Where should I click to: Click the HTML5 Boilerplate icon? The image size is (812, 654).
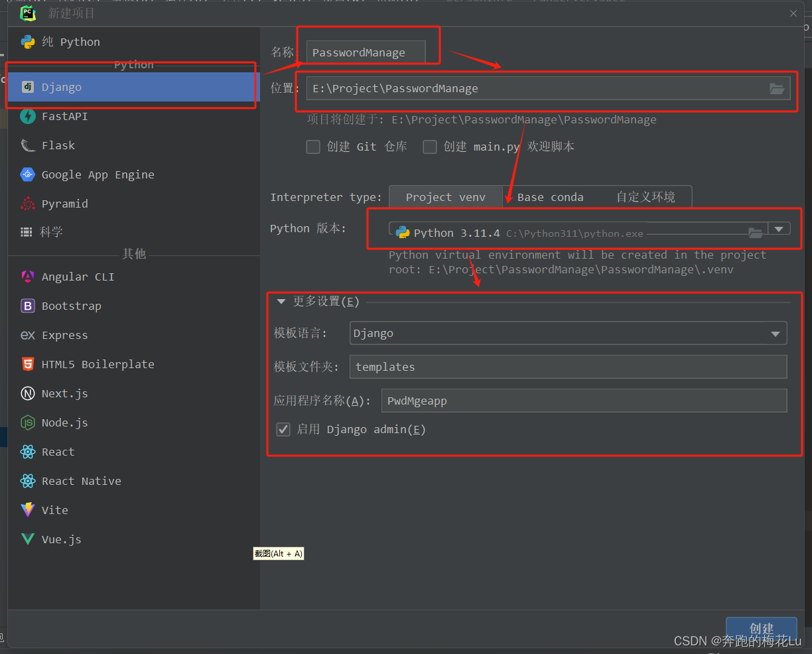(28, 364)
